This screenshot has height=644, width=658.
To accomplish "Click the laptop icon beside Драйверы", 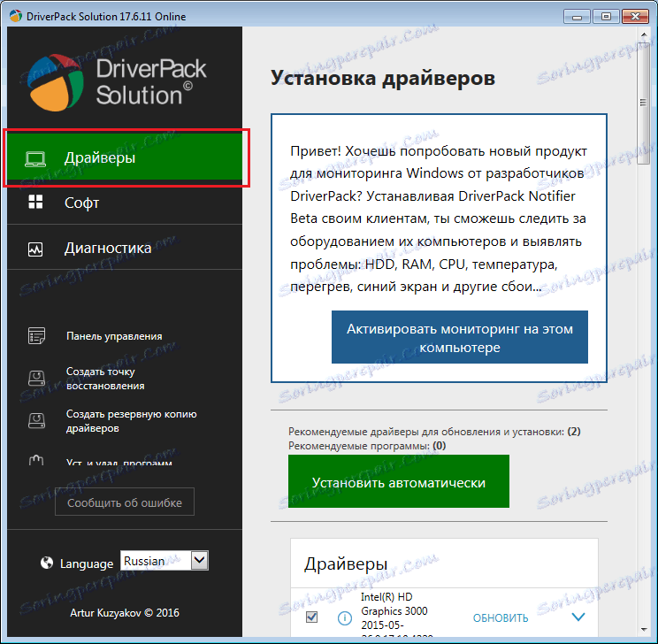I will pos(35,158).
